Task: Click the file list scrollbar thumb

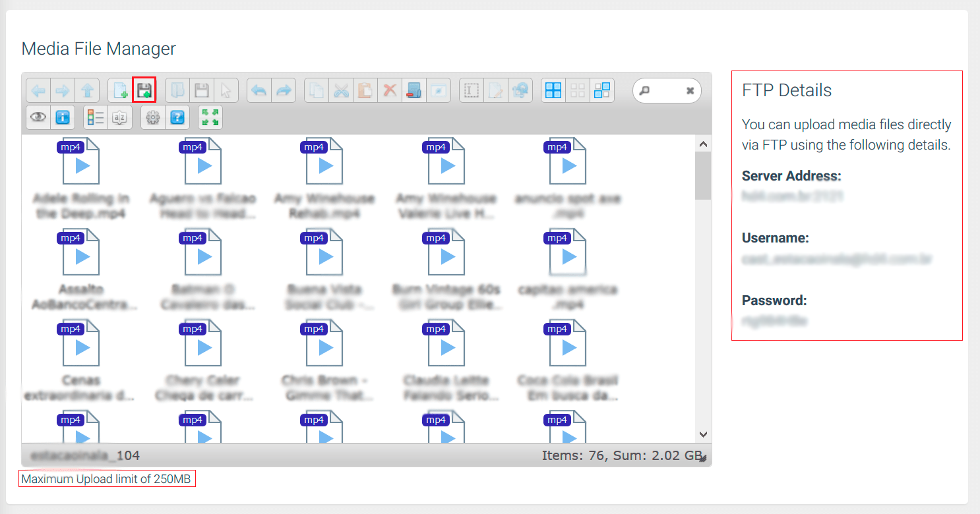Action: coord(703,175)
